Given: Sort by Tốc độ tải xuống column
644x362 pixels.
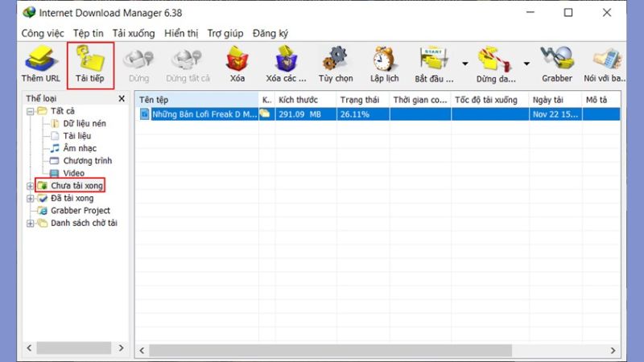Looking at the screenshot, I should [490, 100].
